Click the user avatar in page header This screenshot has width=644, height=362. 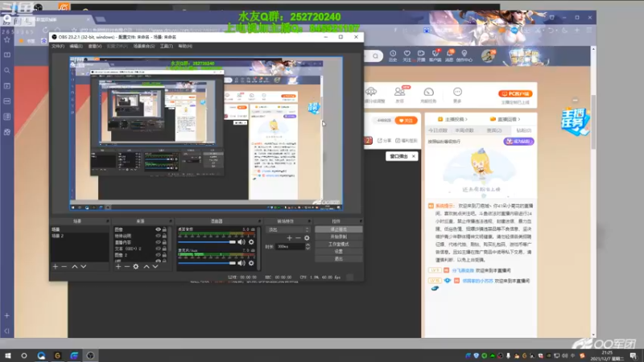coord(488,56)
